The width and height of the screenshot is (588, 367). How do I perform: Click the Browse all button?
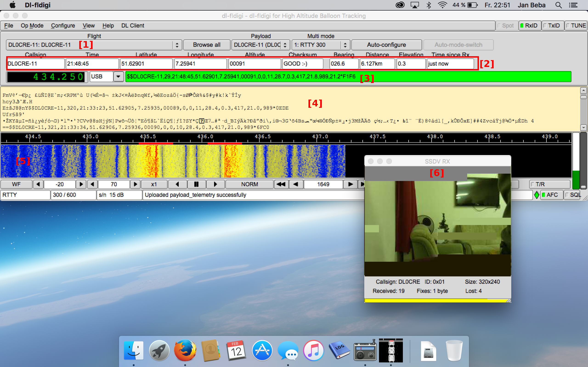[x=206, y=45]
